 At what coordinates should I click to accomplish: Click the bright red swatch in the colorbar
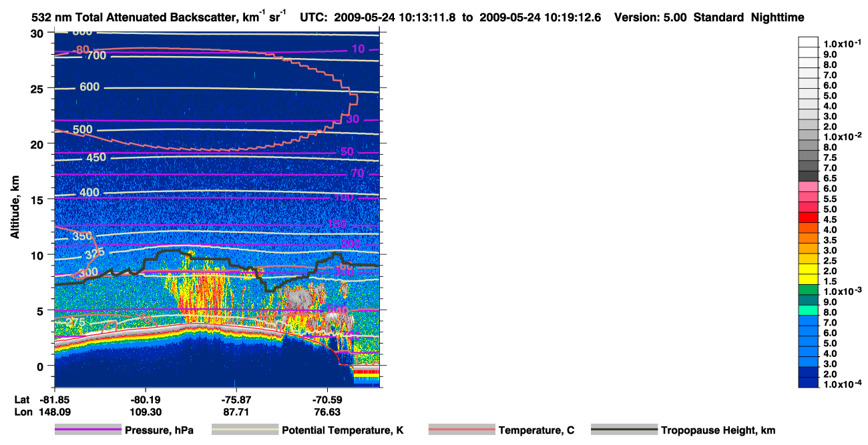click(x=809, y=217)
